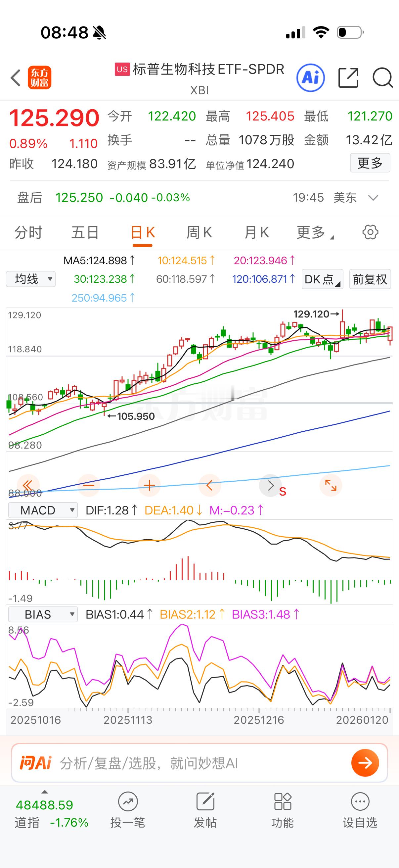Viewport: 399px width, 868px height.
Task: Open the BIAS indicator dropdown
Action: 43,614
